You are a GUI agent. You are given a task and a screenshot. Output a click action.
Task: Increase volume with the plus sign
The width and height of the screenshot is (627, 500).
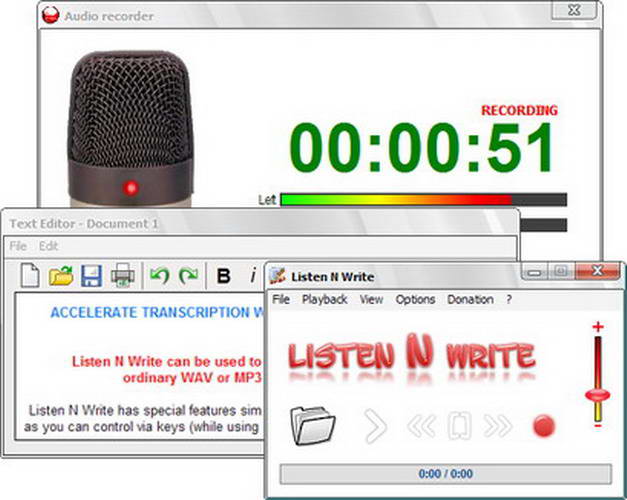tap(598, 327)
